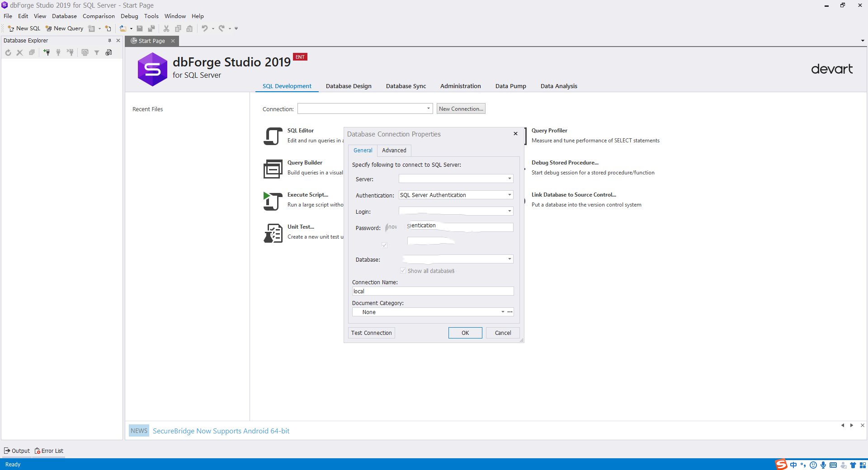
Task: Click the Sogou input method S icon
Action: tap(781, 465)
